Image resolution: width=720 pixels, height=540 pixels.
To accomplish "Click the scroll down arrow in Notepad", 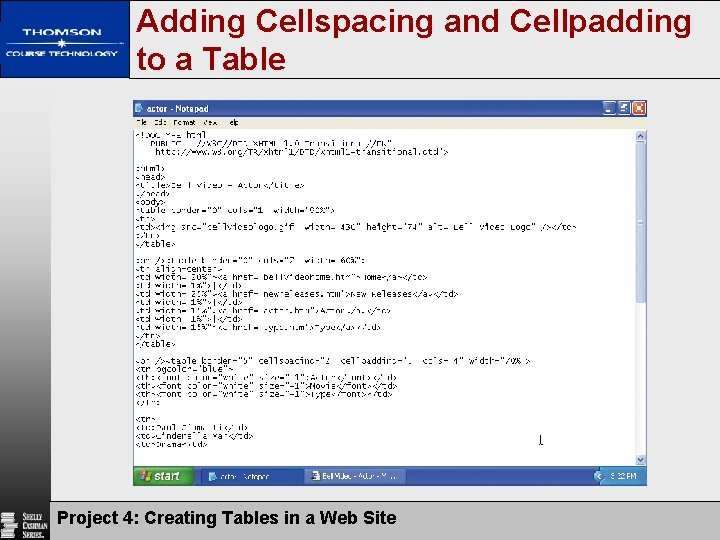I will (641, 459).
